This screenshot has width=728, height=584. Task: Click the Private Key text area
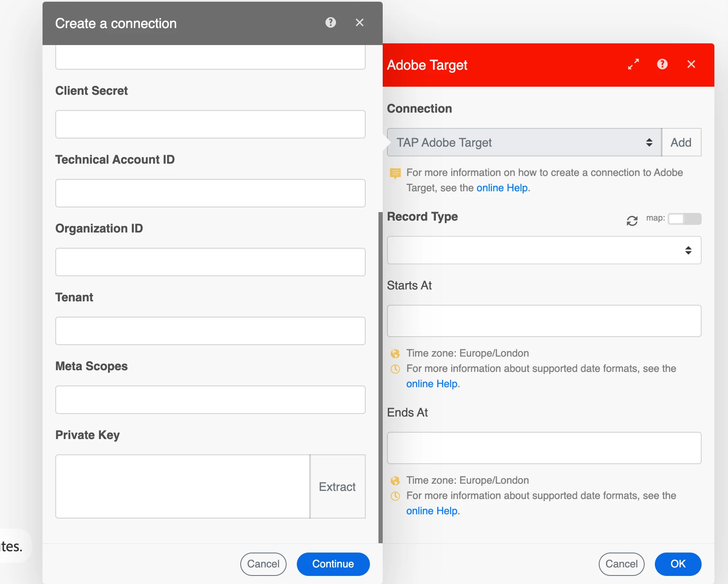[x=183, y=487]
